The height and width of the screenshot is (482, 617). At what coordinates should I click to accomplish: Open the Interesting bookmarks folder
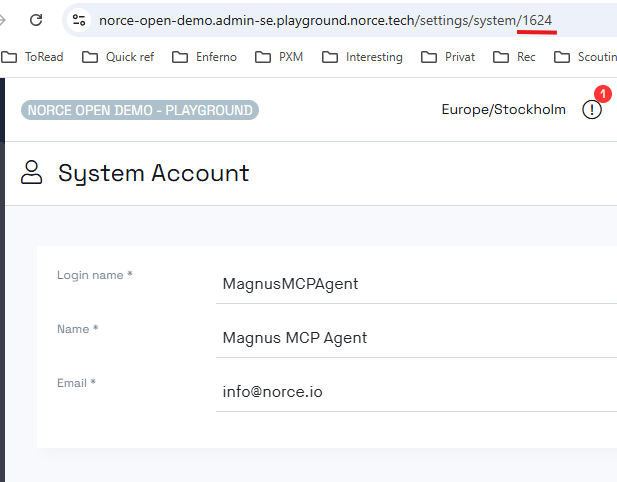coord(362,57)
